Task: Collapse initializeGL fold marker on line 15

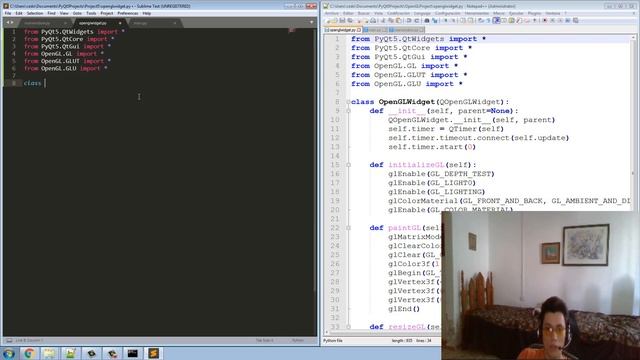Action: [x=348, y=165]
